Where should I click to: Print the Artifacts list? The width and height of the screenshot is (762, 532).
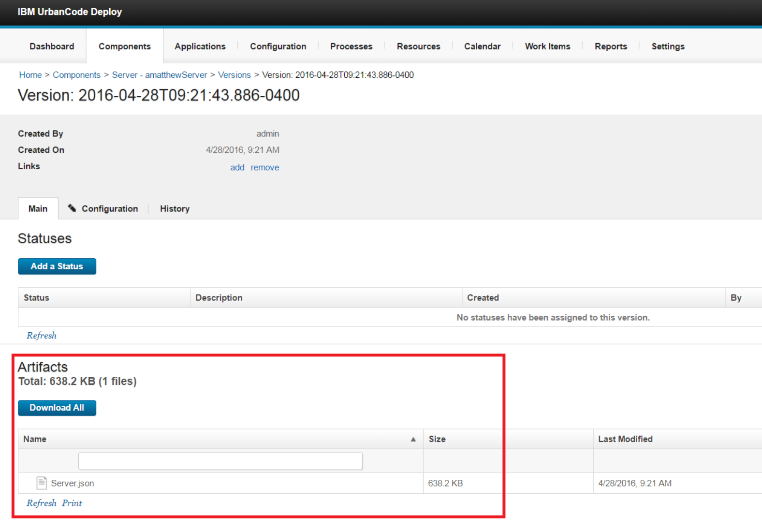72,503
